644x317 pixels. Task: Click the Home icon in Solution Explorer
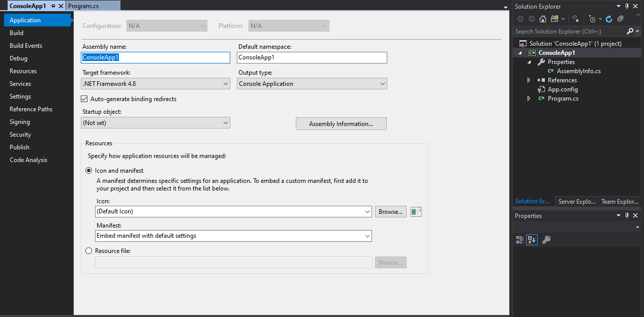point(543,19)
